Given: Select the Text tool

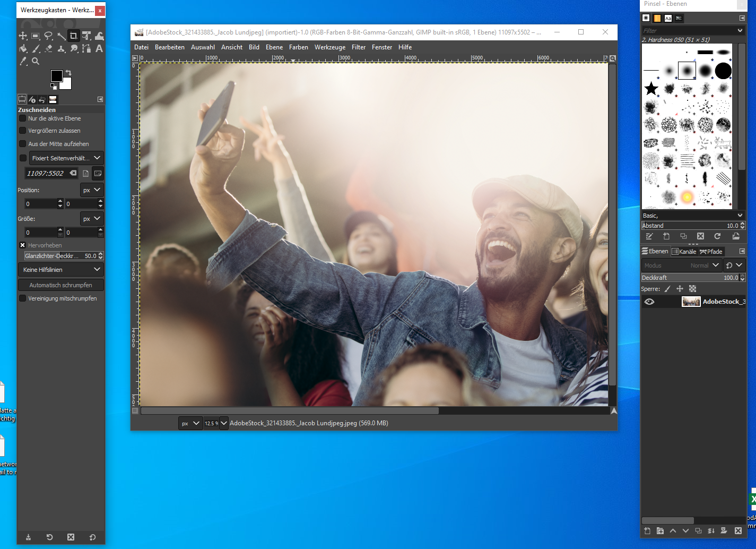Looking at the screenshot, I should tap(99, 49).
